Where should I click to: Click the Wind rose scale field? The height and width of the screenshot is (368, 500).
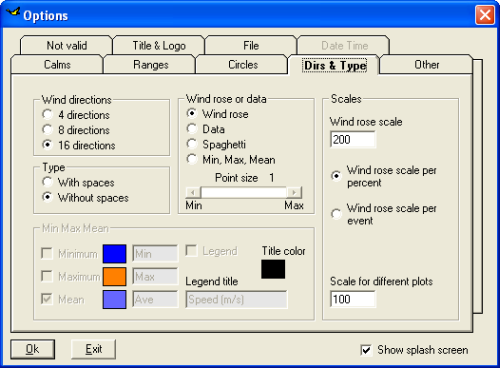tap(353, 139)
